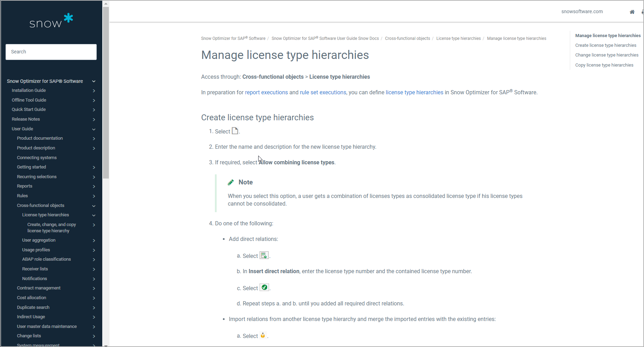Open Release Notes sidebar entry
Image resolution: width=644 pixels, height=347 pixels.
[x=26, y=119]
